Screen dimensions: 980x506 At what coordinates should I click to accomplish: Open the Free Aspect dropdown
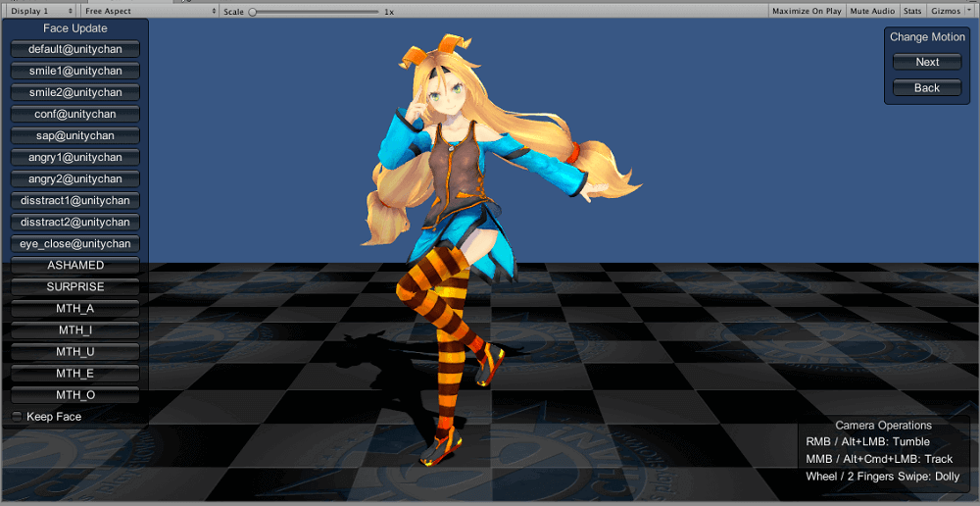point(150,11)
